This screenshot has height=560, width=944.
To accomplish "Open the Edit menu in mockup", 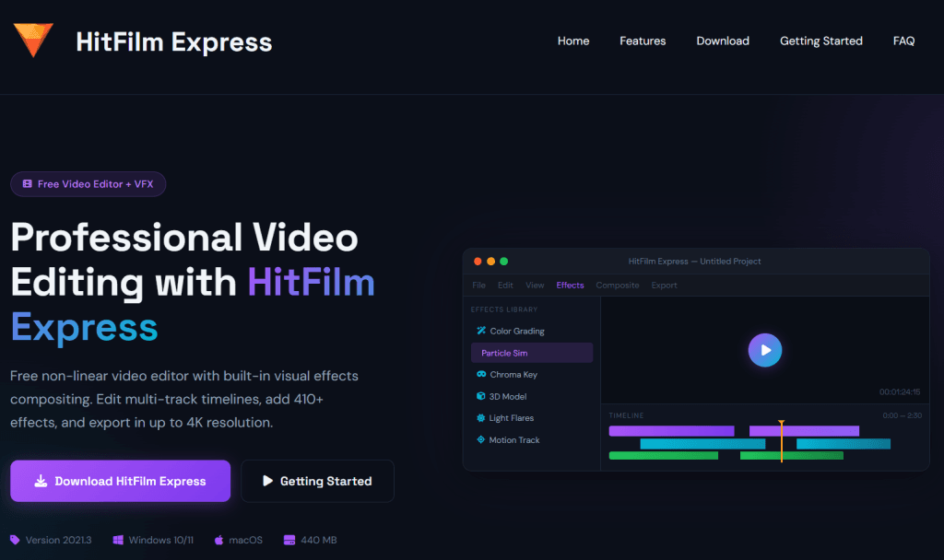I will click(505, 286).
